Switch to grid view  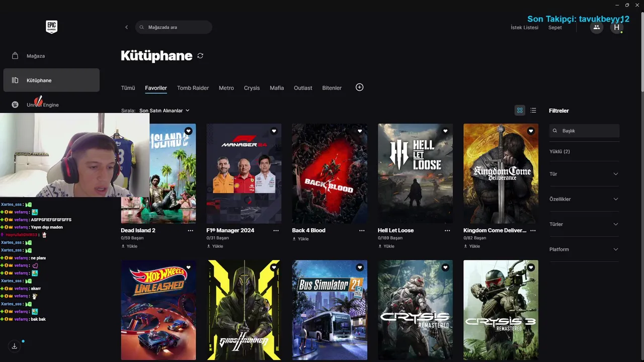pyautogui.click(x=520, y=111)
